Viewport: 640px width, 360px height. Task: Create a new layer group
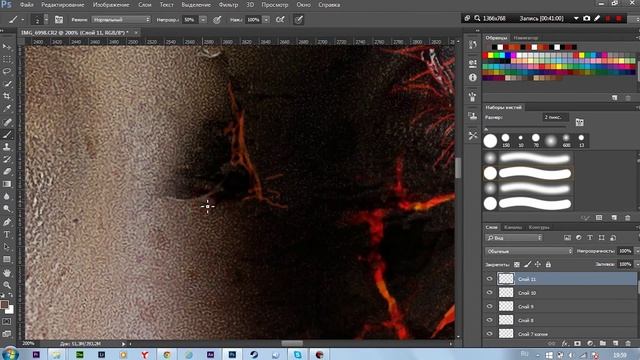[x=603, y=344]
